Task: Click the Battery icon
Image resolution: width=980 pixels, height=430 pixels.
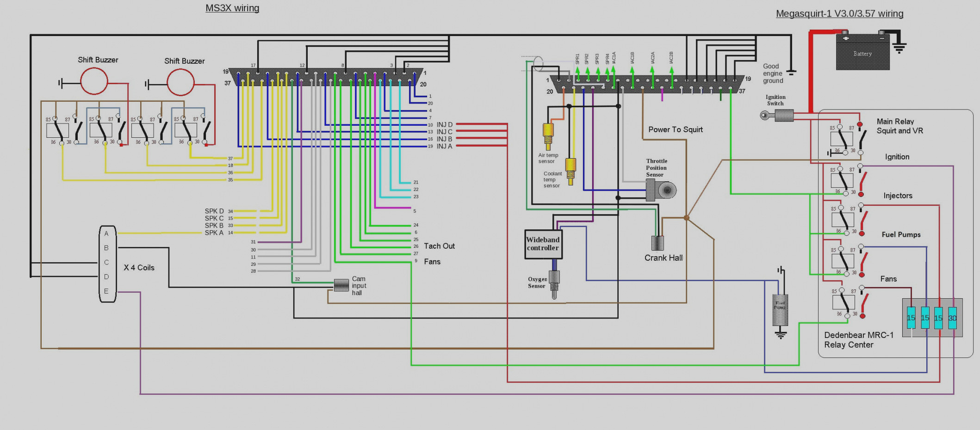Action: tap(862, 53)
